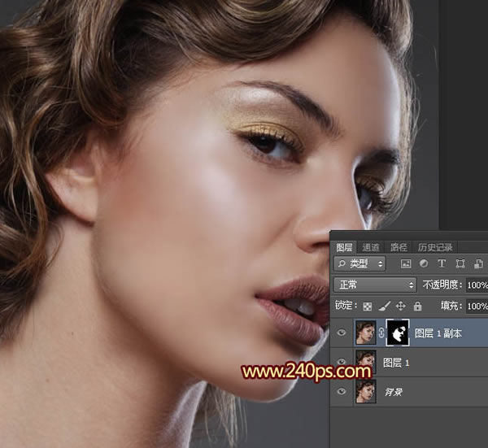Switch to the 历史记录 (History) tab
The width and height of the screenshot is (488, 448).
pyautogui.click(x=435, y=247)
